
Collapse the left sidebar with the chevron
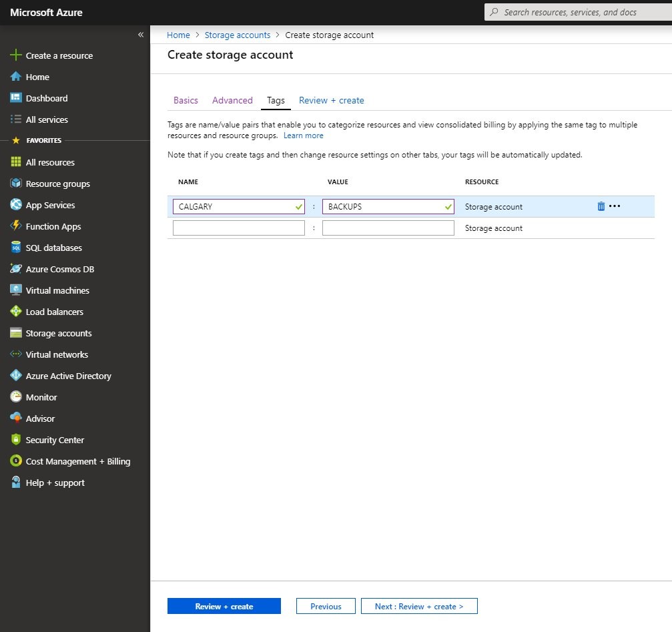point(141,35)
